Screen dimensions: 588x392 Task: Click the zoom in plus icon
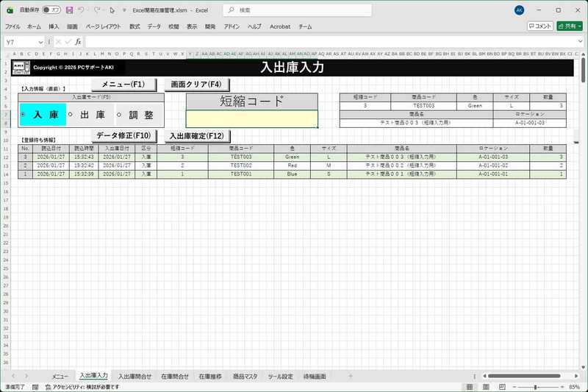click(562, 387)
